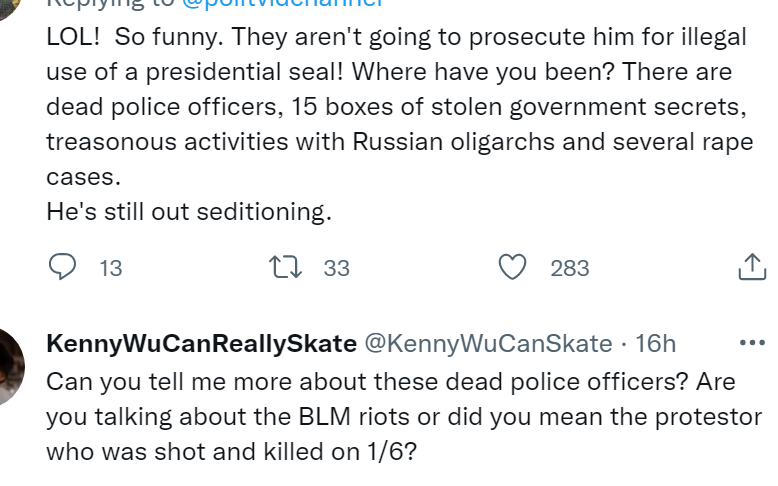
Task: Click the line "He's still out seditioning."
Action: pyautogui.click(x=188, y=212)
